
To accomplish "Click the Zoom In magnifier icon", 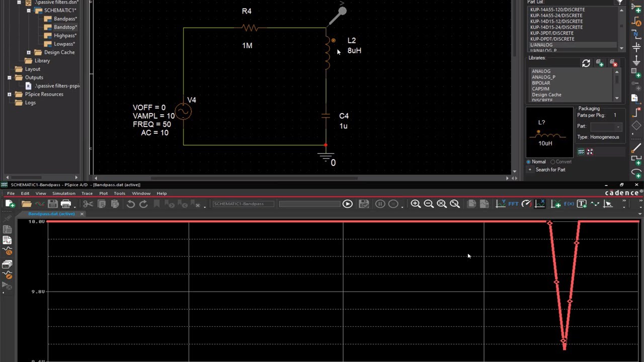I will click(x=416, y=204).
